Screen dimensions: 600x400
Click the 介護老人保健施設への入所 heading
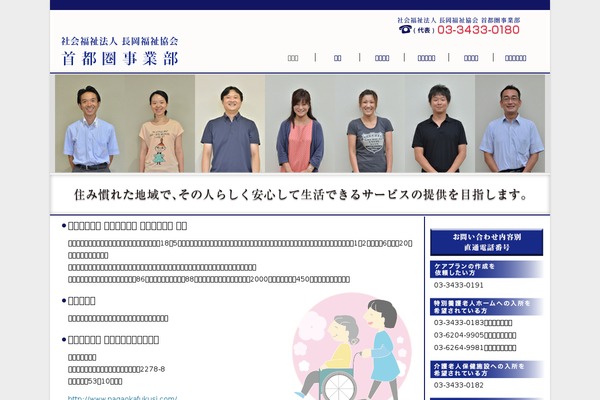click(486, 369)
